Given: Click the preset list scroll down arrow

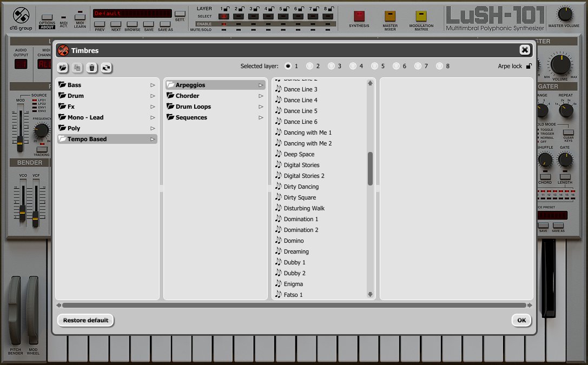Looking at the screenshot, I should point(370,295).
